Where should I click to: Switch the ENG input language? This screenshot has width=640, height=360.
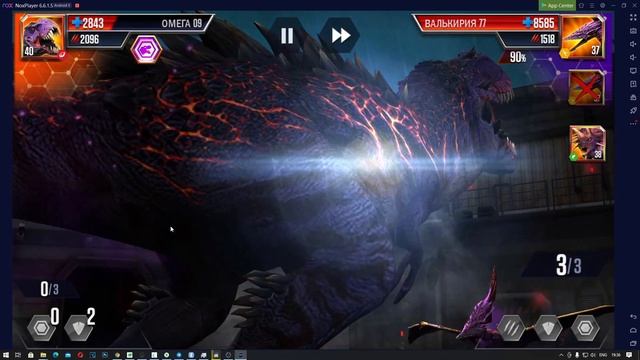coord(603,355)
